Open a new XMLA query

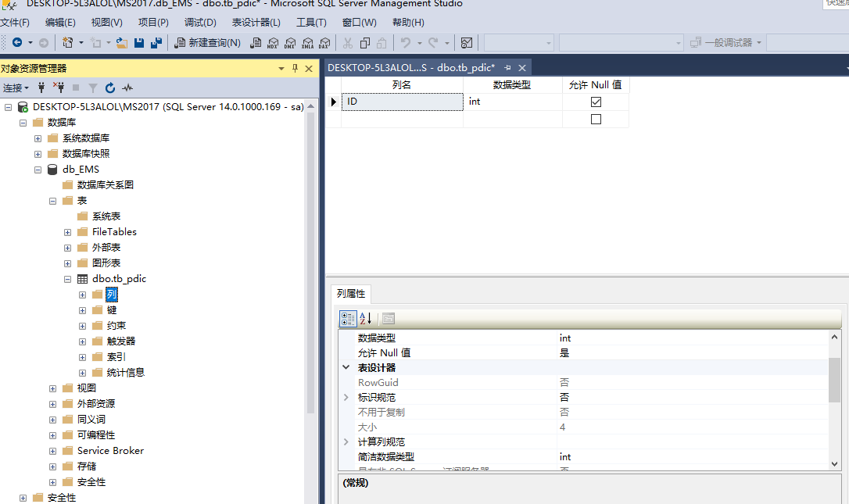click(x=307, y=43)
